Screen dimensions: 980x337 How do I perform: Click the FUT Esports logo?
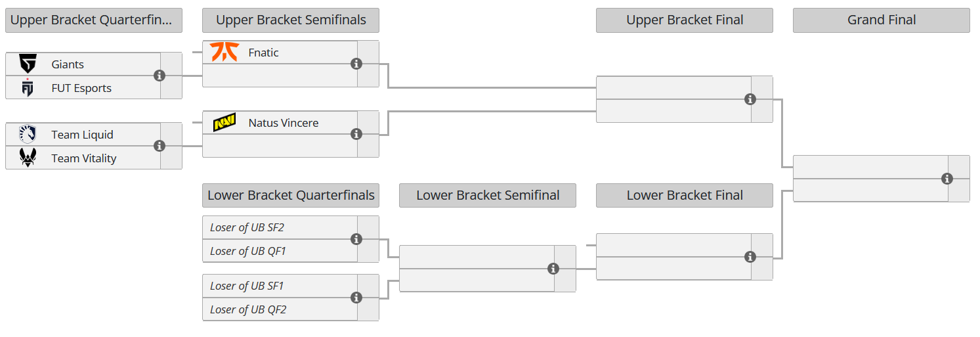(28, 88)
